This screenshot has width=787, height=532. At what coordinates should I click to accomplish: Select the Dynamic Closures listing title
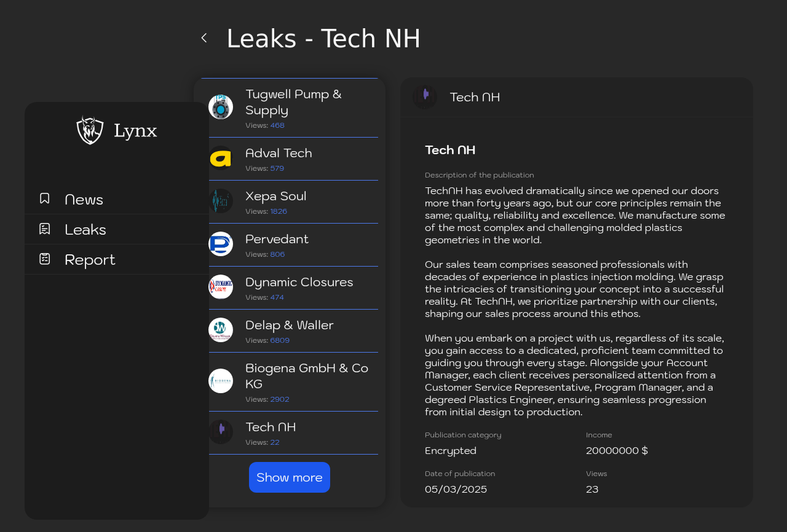click(x=299, y=282)
